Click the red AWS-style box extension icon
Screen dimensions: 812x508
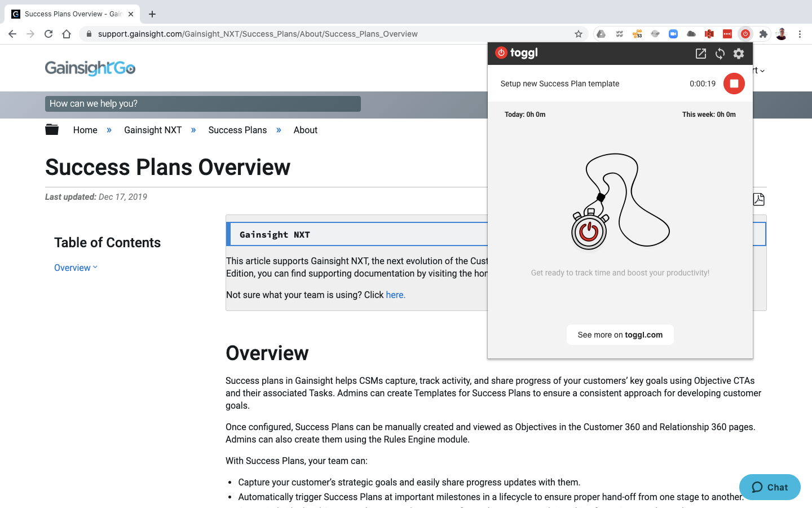(709, 34)
